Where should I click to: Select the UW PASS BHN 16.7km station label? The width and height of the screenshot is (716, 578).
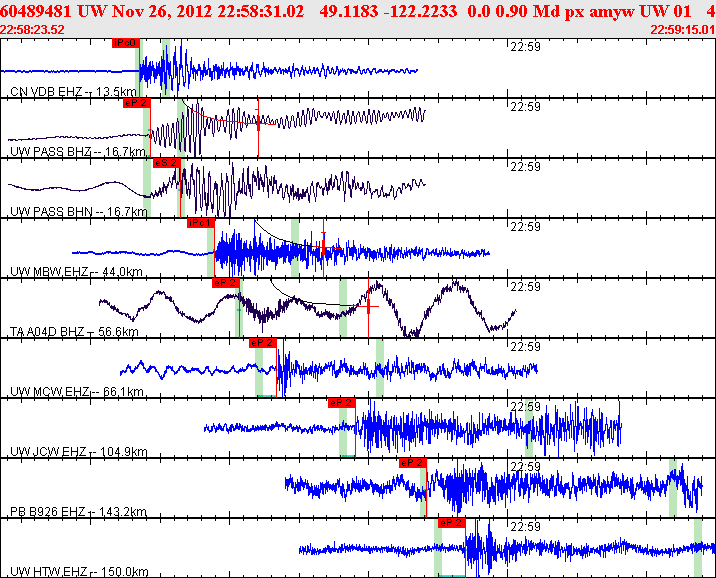[79, 212]
